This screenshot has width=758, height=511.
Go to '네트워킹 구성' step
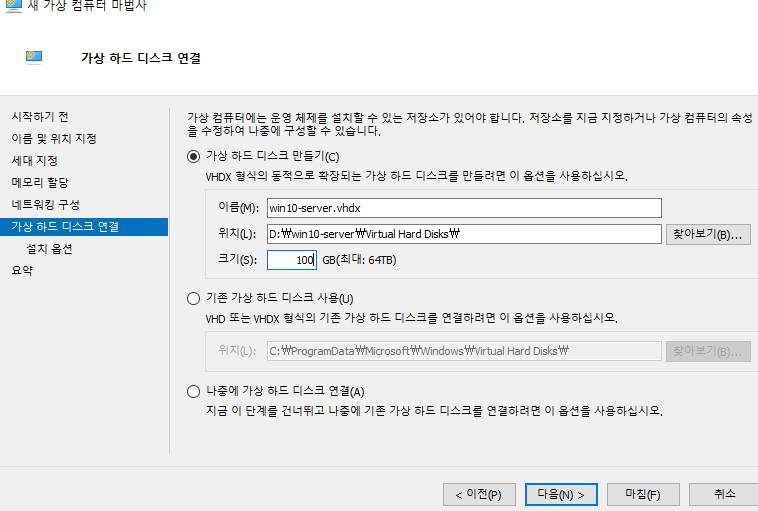45,204
